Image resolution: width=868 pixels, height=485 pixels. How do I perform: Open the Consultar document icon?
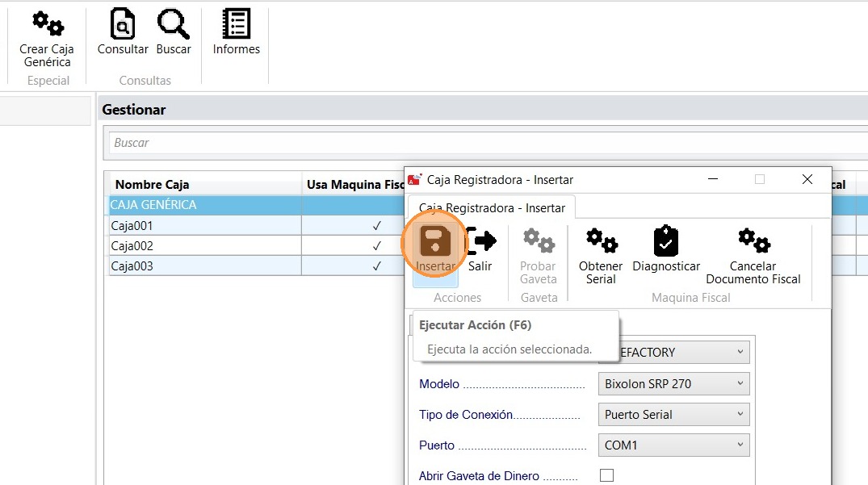123,23
